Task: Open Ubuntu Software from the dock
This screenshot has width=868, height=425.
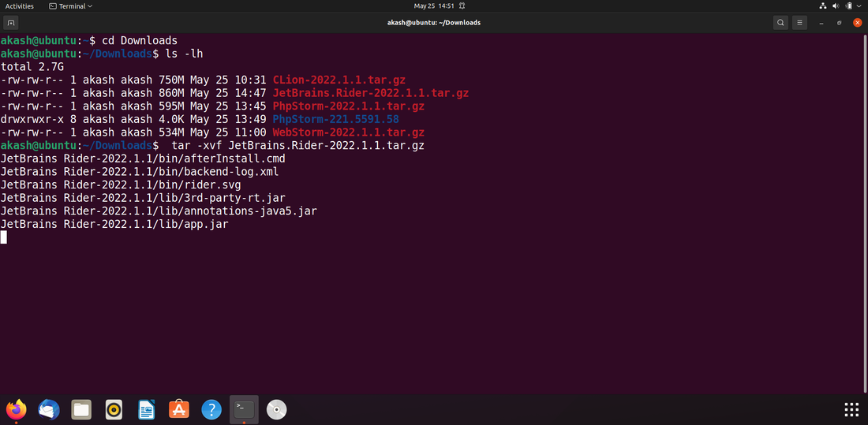Action: [x=179, y=409]
